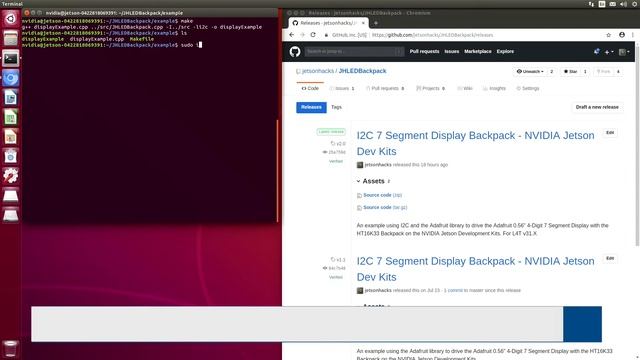Edit the v1.1 release
The image size is (640, 360).
click(610, 258)
